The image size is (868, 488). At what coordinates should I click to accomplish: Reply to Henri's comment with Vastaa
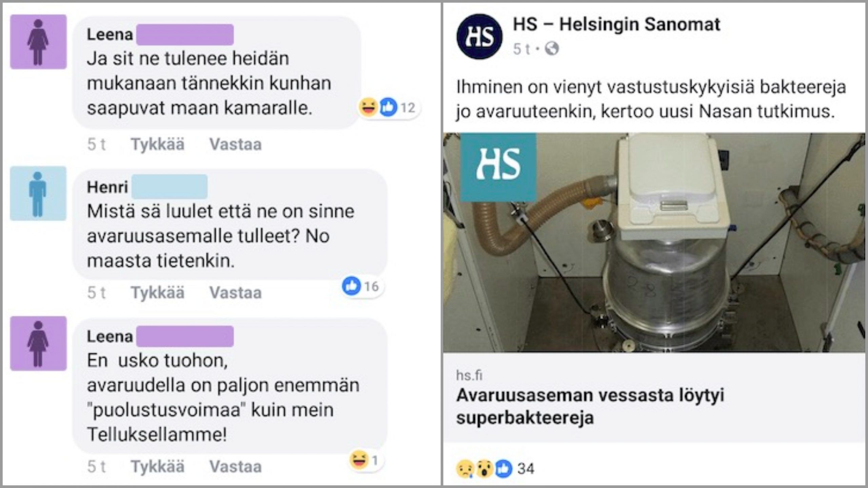[x=236, y=292]
